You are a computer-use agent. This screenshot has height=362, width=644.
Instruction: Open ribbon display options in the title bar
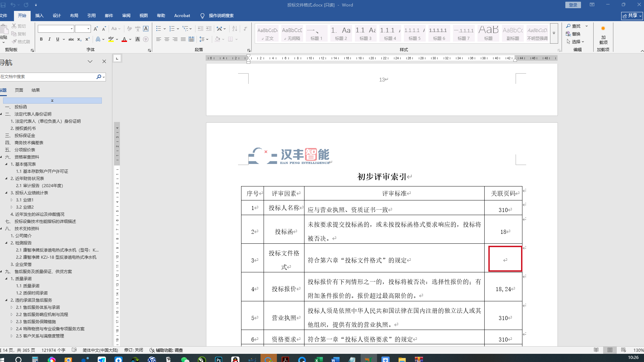[x=592, y=5]
